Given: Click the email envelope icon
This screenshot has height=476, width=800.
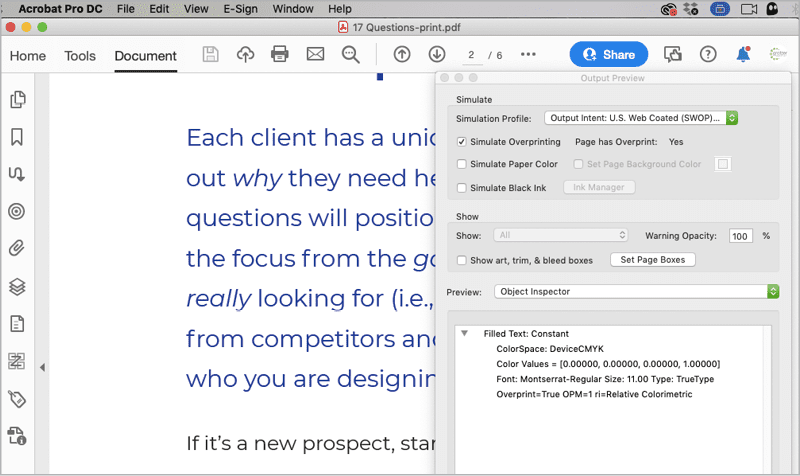Looking at the screenshot, I should (315, 55).
